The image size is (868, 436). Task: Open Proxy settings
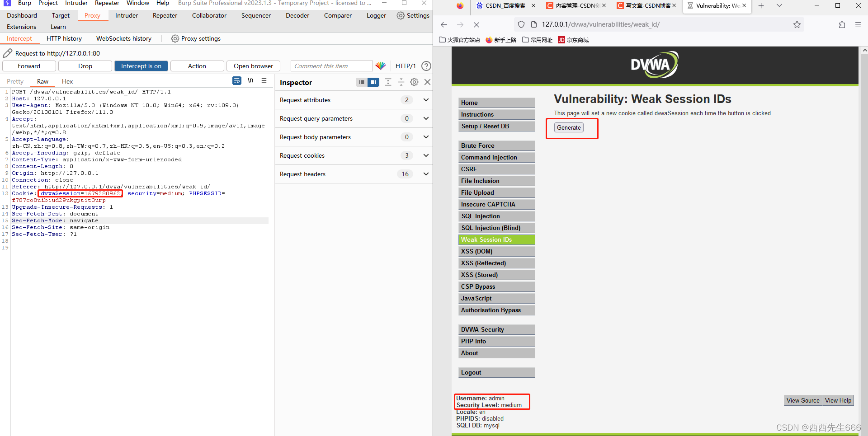tap(196, 38)
